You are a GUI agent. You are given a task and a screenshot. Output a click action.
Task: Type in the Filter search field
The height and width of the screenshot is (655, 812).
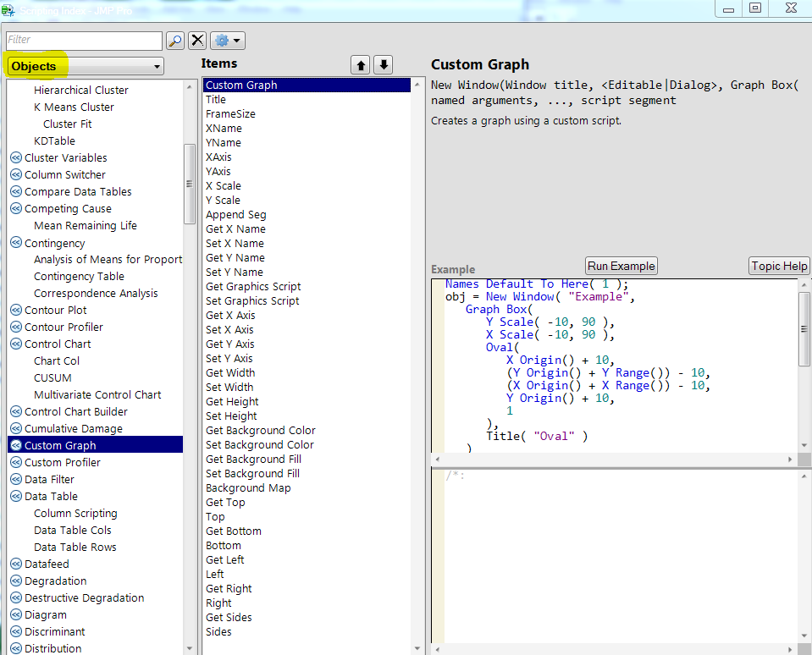[x=83, y=40]
